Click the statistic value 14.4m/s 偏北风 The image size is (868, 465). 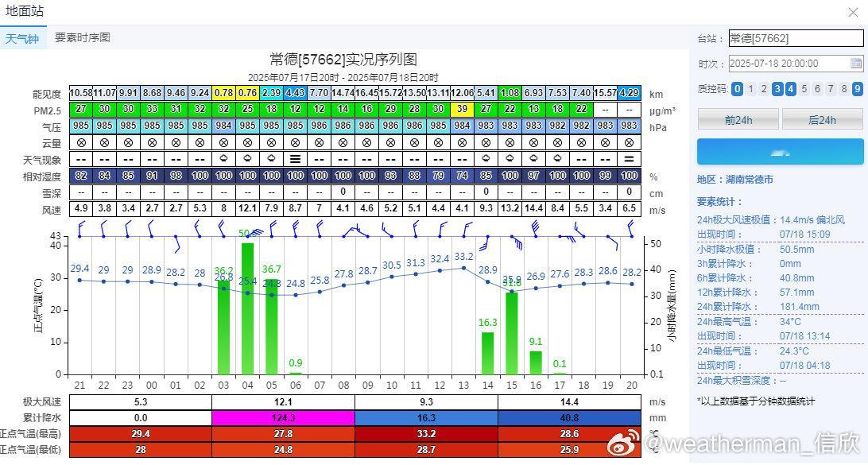[x=812, y=219]
